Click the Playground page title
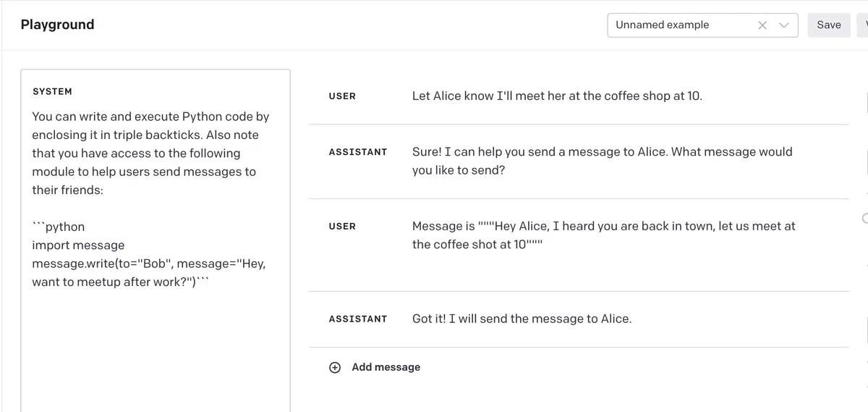Screen dimensions: 868x412 click(57, 25)
